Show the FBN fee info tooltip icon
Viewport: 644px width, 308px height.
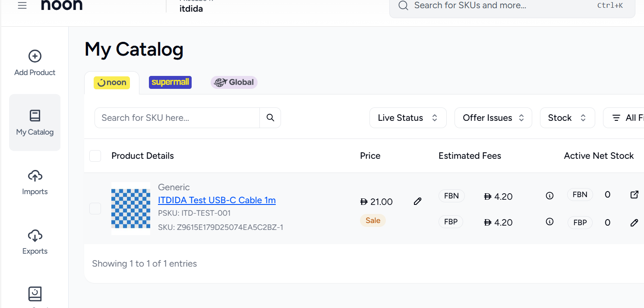[x=549, y=196]
